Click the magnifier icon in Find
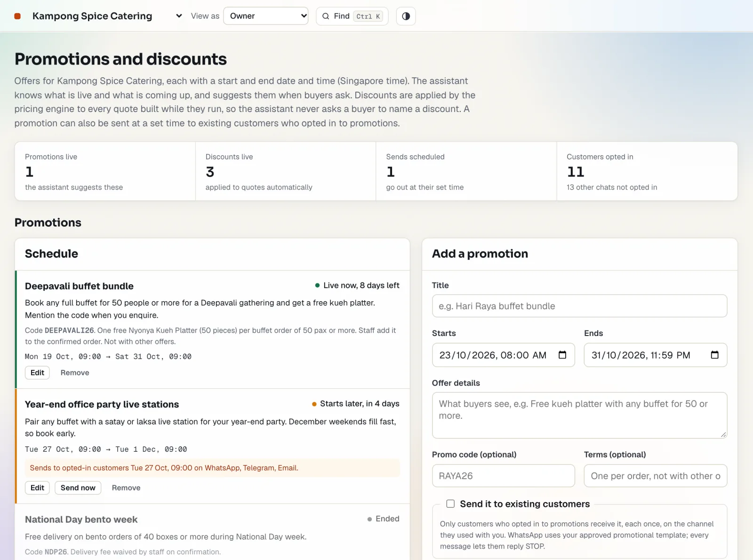 326,16
